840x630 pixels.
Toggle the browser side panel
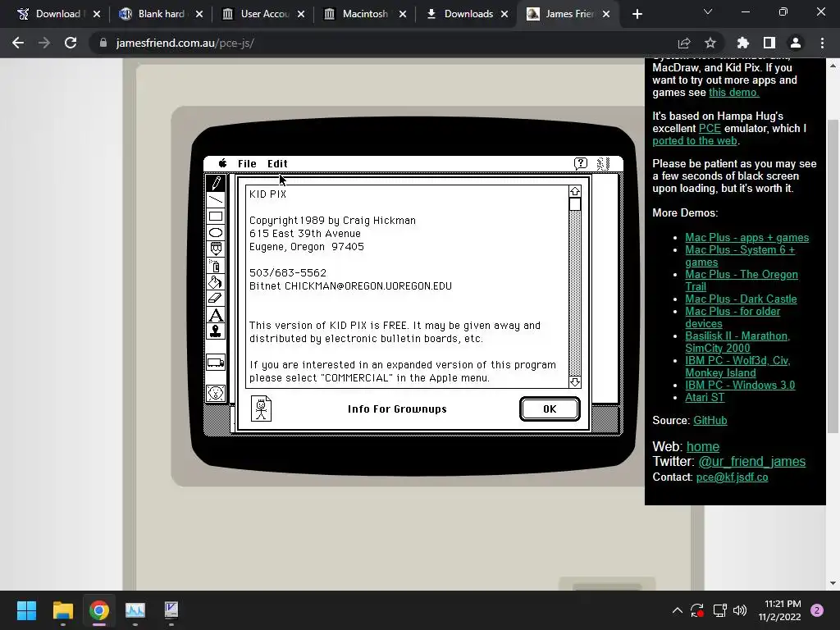click(x=769, y=43)
